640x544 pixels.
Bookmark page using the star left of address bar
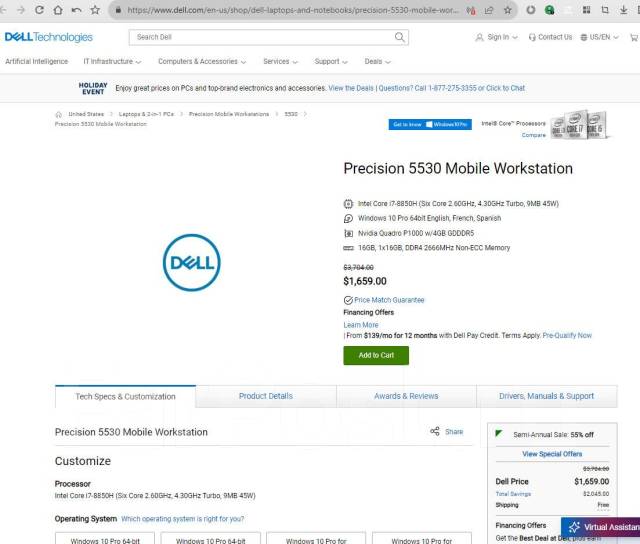[x=95, y=10]
